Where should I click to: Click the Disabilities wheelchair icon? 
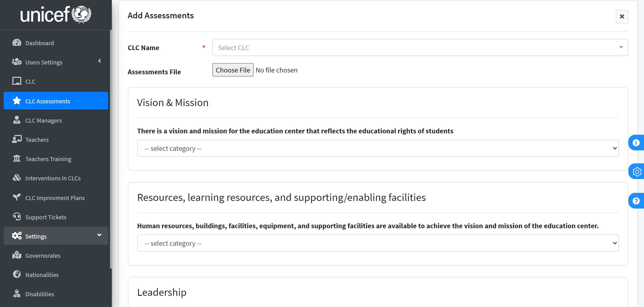coord(17,294)
